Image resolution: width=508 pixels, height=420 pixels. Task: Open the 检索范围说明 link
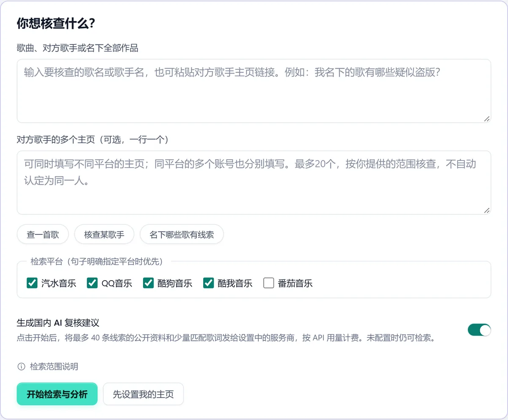coord(54,367)
